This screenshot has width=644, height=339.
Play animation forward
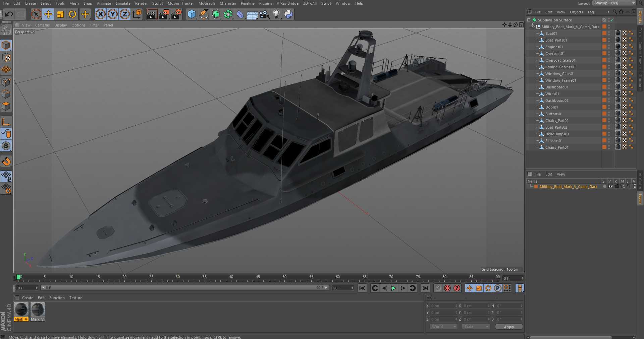[x=393, y=288]
